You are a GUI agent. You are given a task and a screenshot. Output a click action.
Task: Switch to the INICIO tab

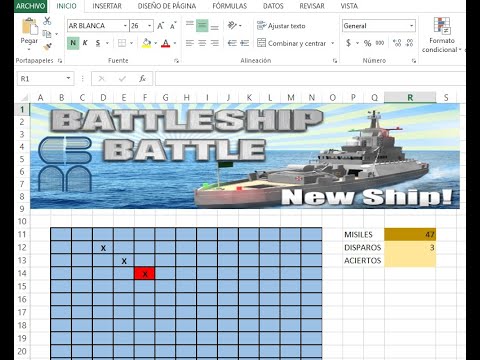pyautogui.click(x=66, y=6)
